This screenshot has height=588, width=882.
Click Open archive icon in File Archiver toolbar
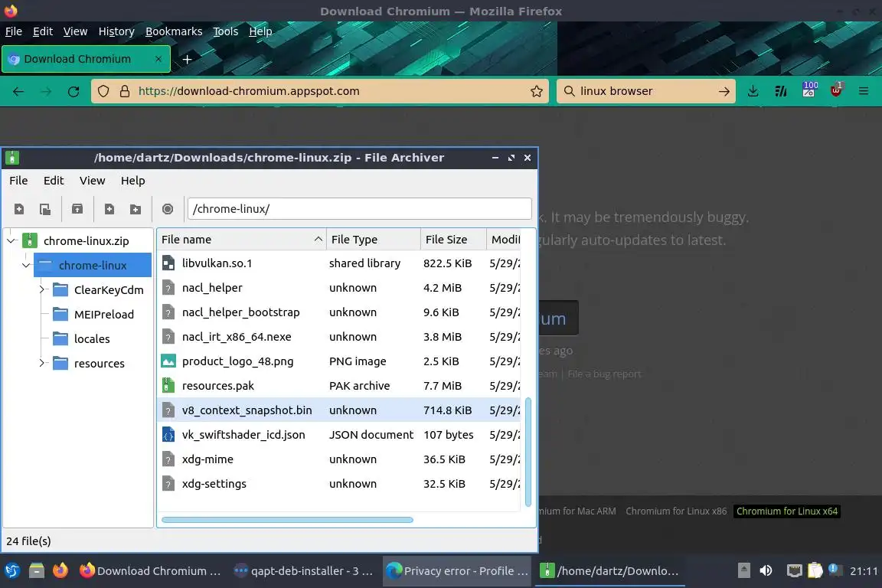click(x=45, y=209)
